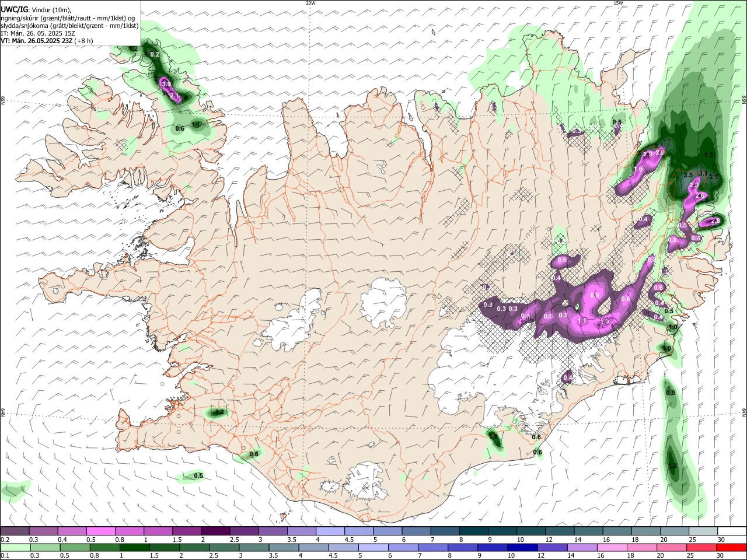Click the 'slydda/snjókoma' legend description line

click(x=69, y=26)
